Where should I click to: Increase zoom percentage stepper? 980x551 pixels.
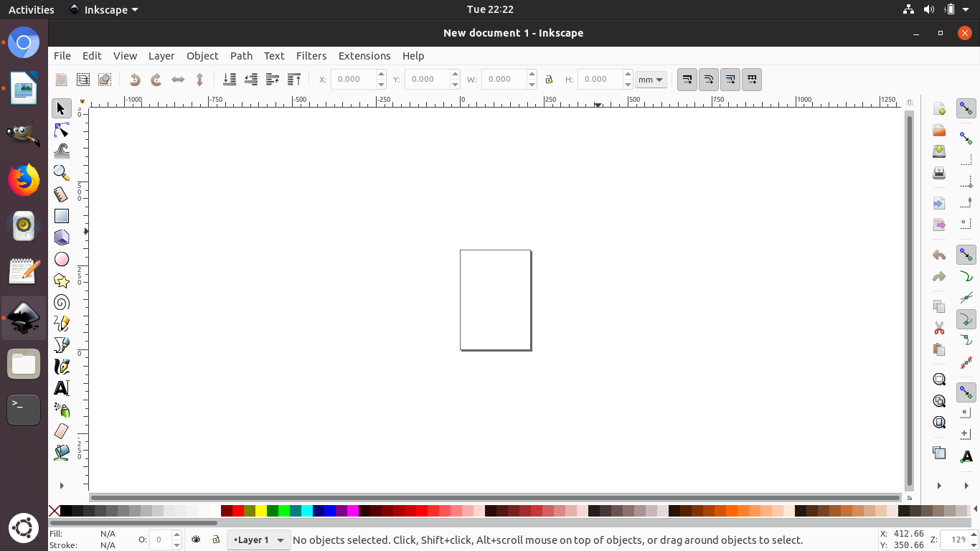click(974, 534)
